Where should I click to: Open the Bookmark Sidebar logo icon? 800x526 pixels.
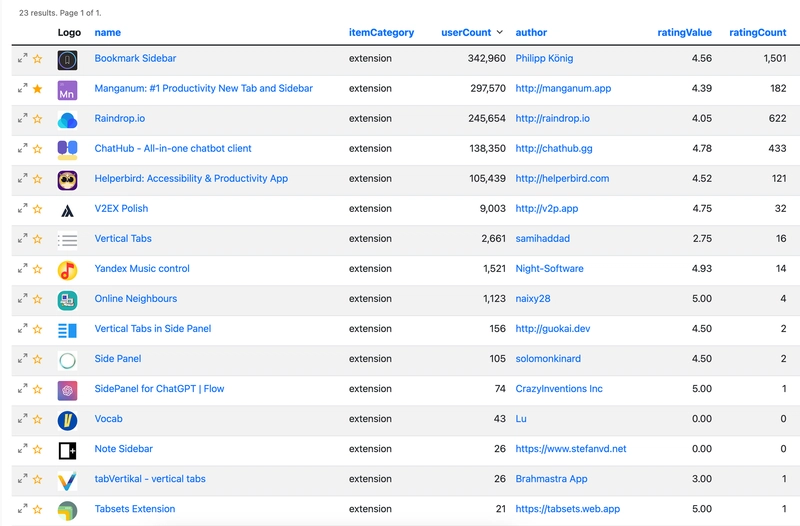pyautogui.click(x=67, y=60)
